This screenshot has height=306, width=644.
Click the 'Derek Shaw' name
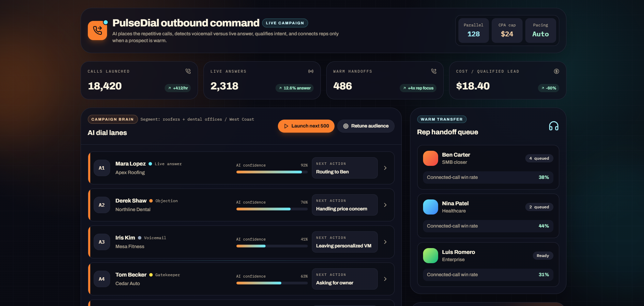(131, 201)
